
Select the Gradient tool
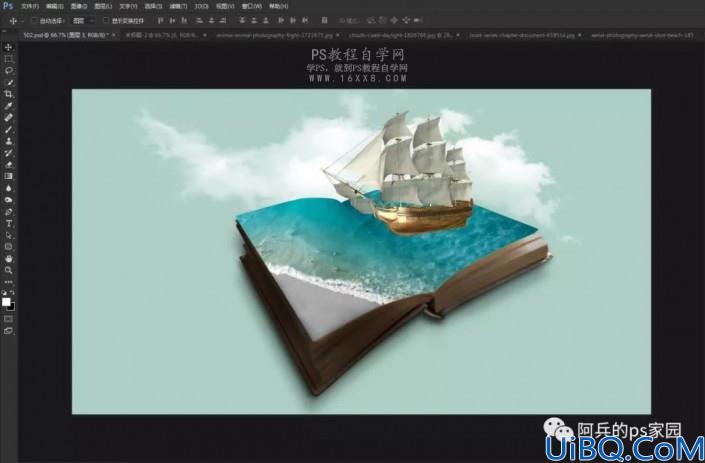(x=9, y=176)
